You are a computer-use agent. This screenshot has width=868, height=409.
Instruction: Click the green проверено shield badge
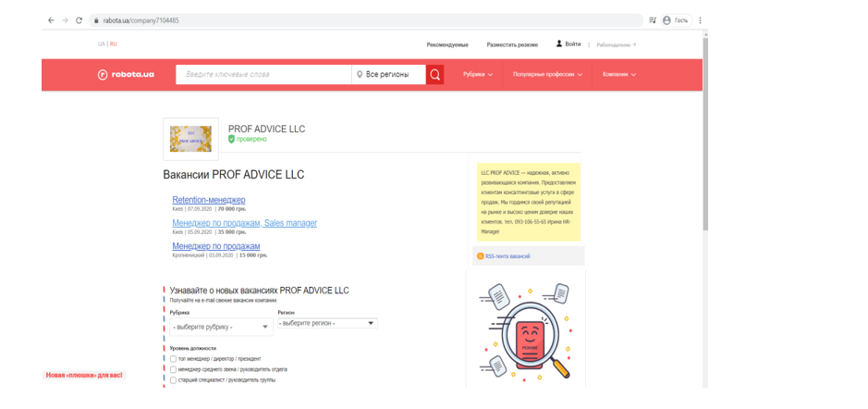coord(231,139)
